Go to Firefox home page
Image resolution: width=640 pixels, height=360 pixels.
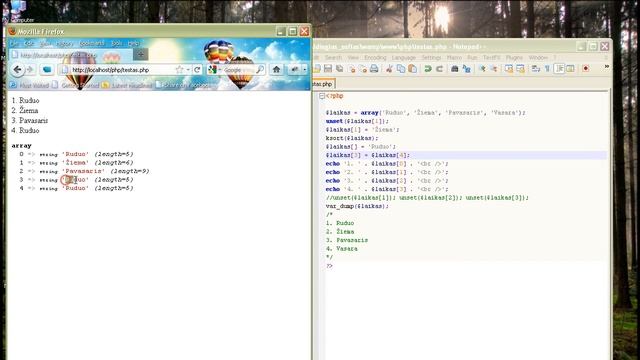coord(276,70)
